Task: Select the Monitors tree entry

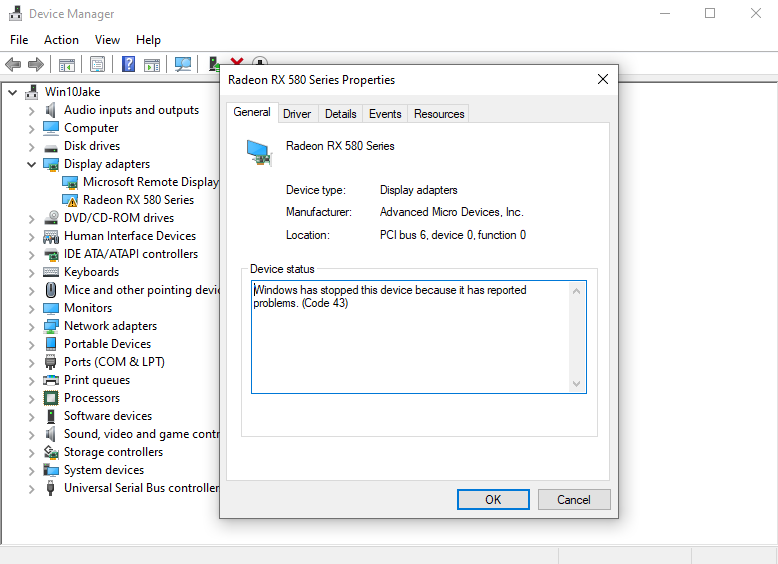Action: 88,308
